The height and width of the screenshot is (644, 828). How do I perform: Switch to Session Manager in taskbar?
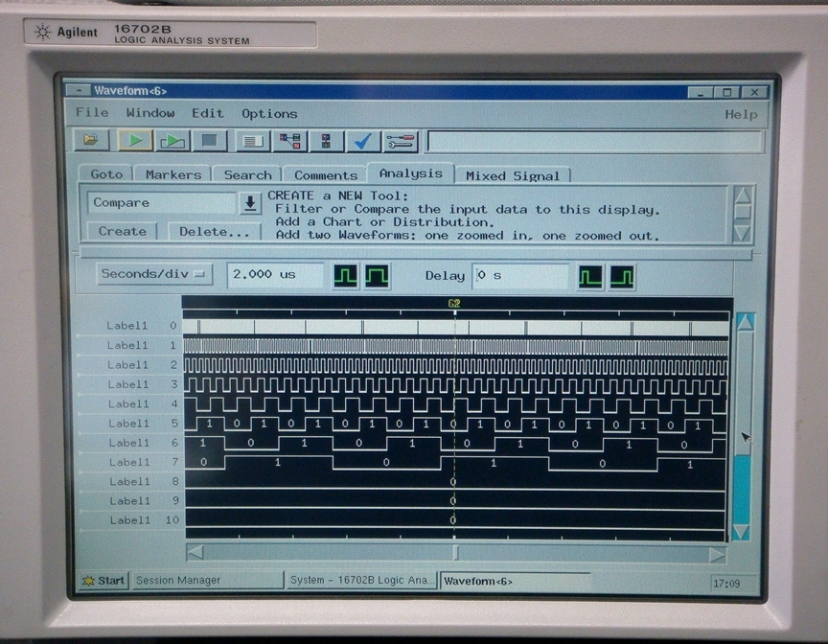point(207,580)
